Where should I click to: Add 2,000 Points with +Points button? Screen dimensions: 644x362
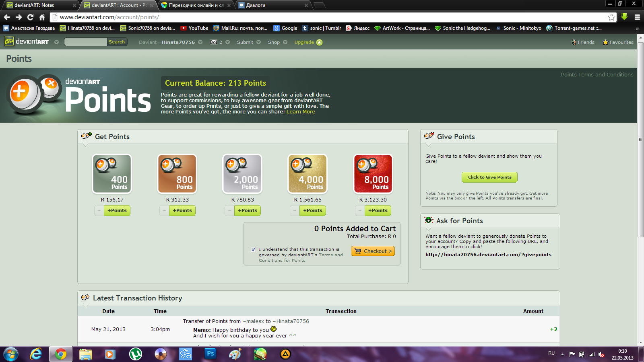(x=248, y=210)
